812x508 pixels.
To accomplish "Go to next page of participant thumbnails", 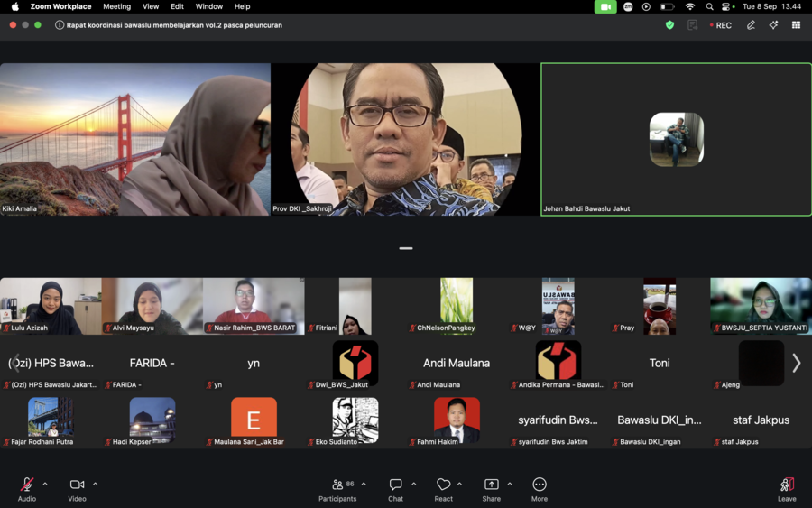I will [x=797, y=363].
